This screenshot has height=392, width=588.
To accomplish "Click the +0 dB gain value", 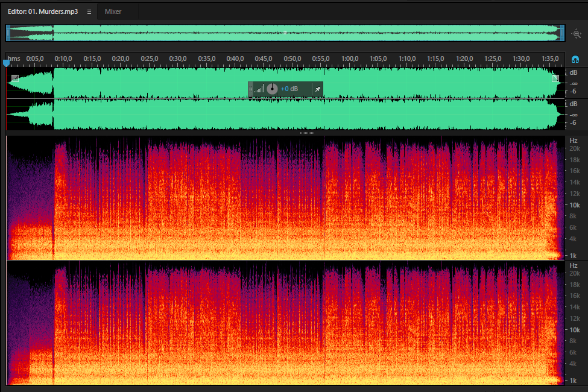I will (289, 89).
